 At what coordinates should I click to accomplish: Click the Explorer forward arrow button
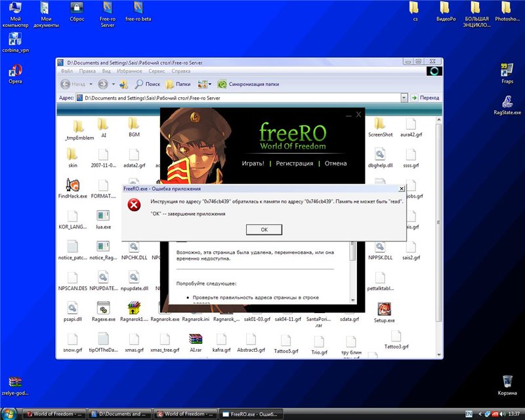point(103,84)
